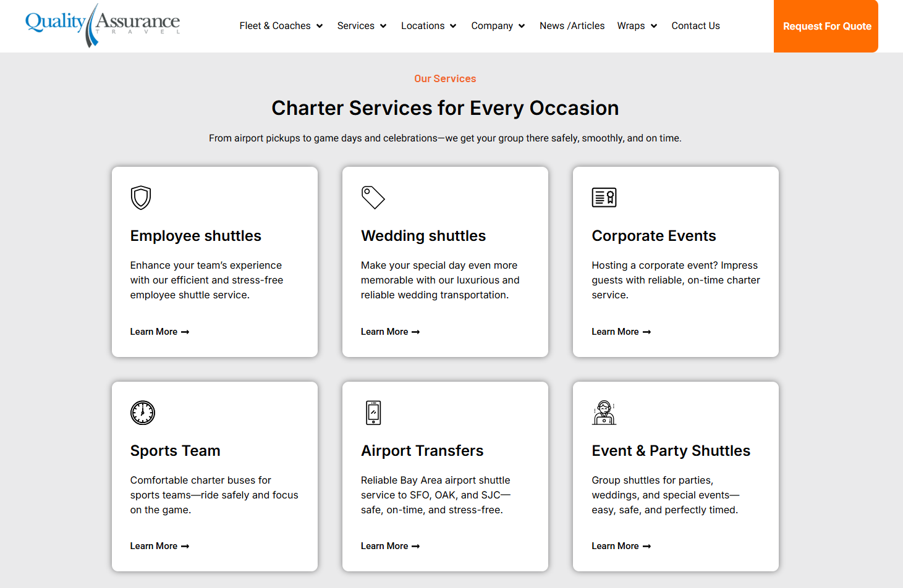Go to News /Articles page
The width and height of the screenshot is (903, 588).
click(572, 26)
